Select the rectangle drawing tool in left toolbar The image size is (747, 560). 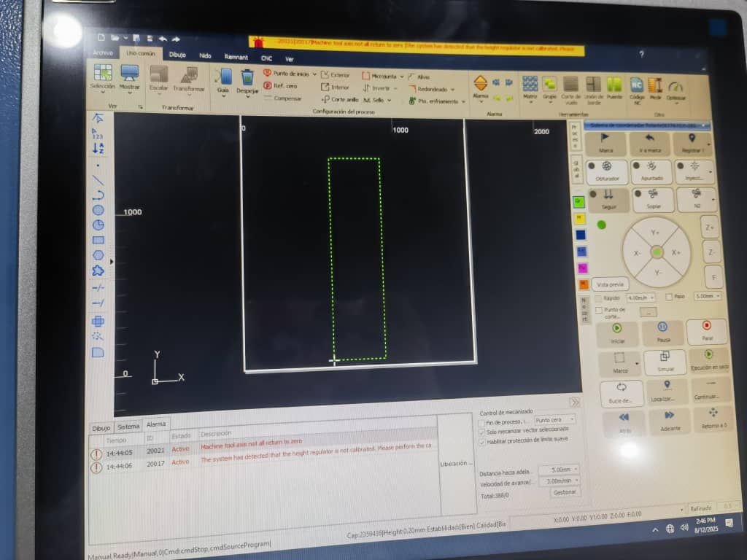click(x=98, y=240)
